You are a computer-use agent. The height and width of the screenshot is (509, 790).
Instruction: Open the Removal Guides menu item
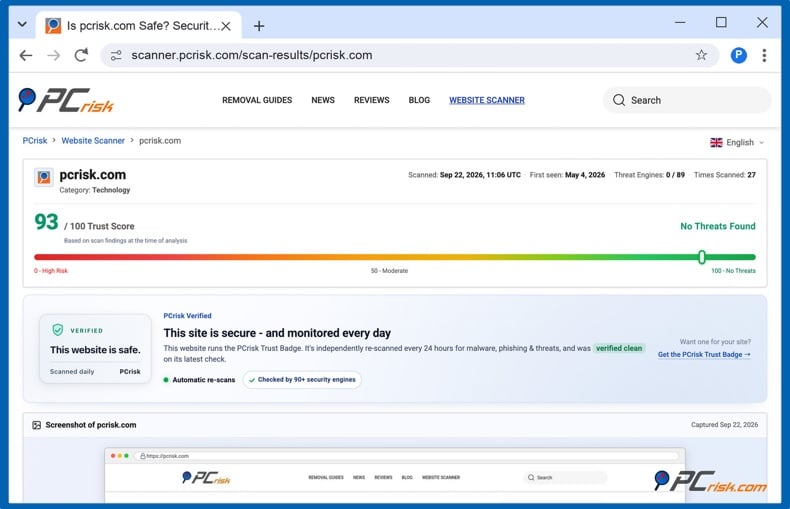click(x=257, y=100)
